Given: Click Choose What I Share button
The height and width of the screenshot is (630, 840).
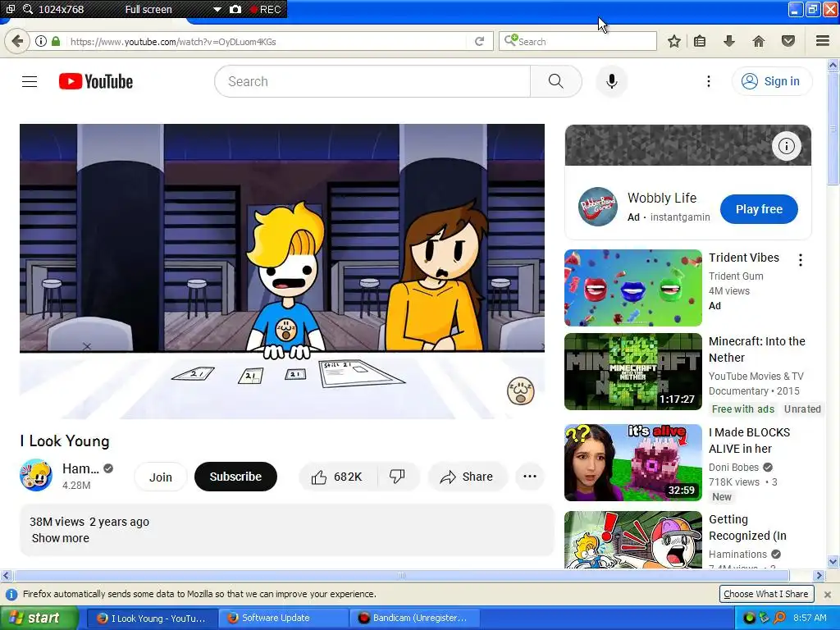Looking at the screenshot, I should (x=766, y=594).
